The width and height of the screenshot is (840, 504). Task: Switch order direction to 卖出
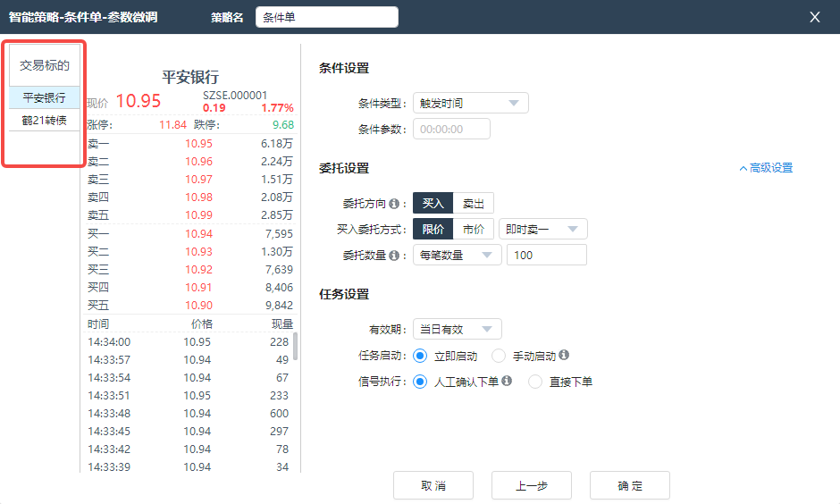click(x=474, y=204)
